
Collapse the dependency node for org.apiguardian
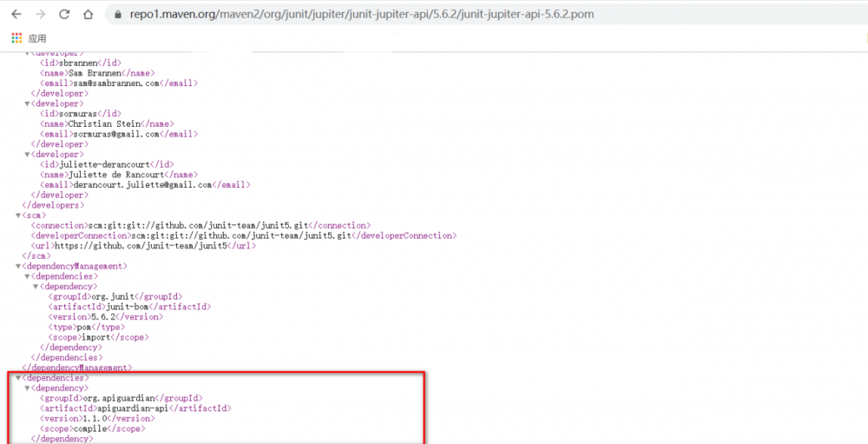click(27, 388)
